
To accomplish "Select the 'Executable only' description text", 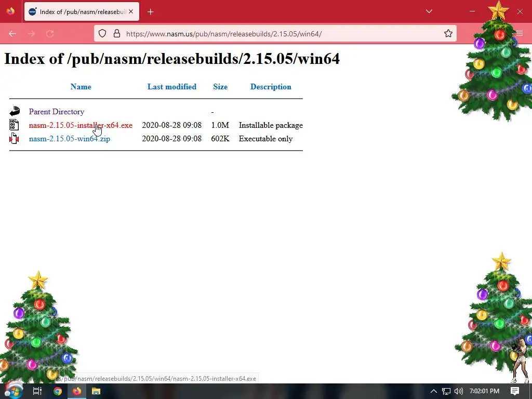I will point(265,139).
